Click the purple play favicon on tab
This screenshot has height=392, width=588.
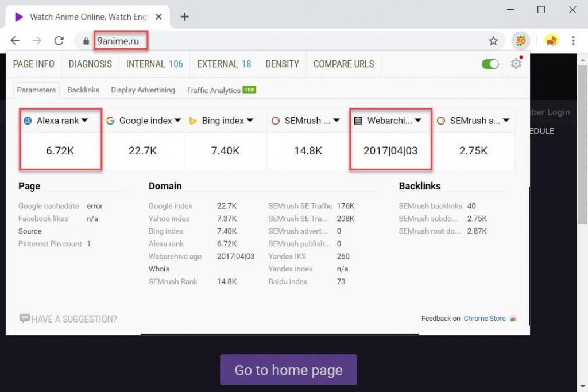19,17
